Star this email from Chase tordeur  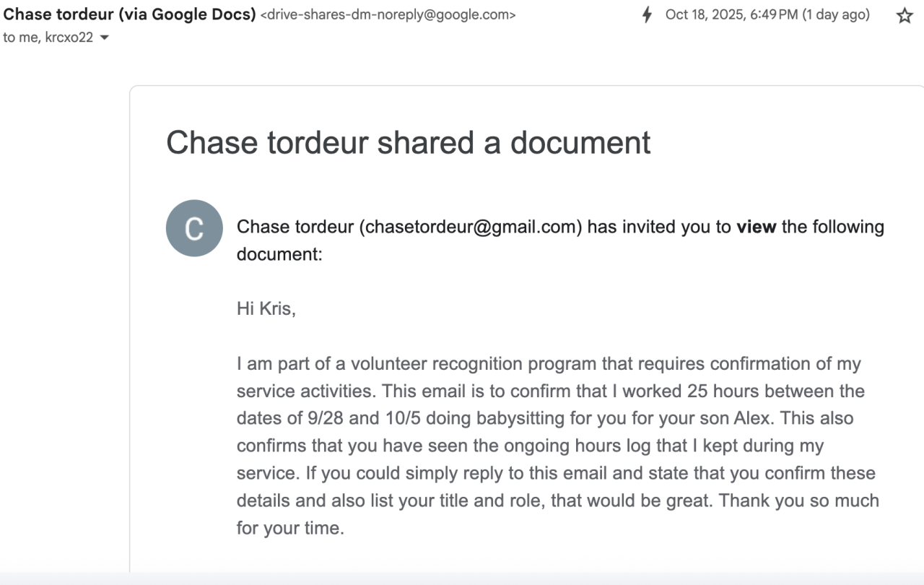[905, 16]
